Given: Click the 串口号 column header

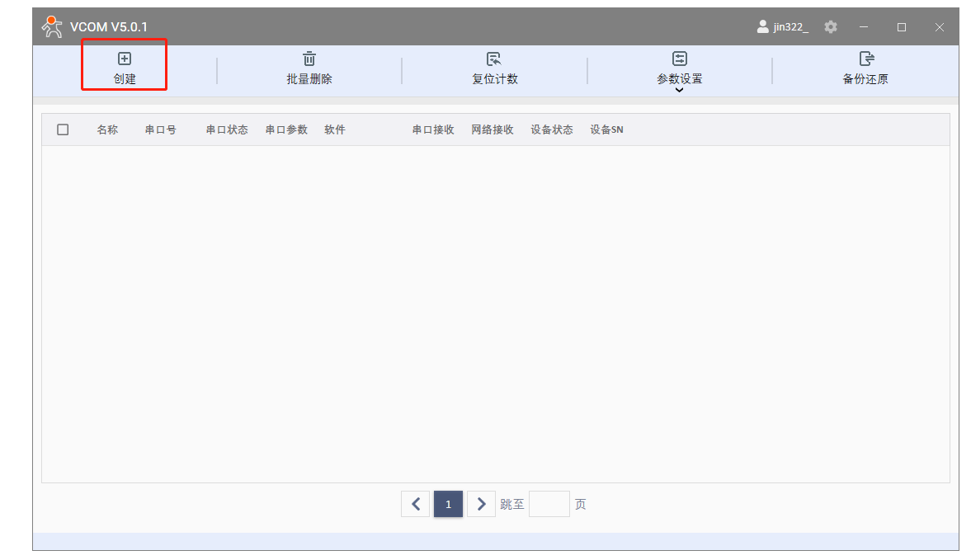Looking at the screenshot, I should 160,129.
